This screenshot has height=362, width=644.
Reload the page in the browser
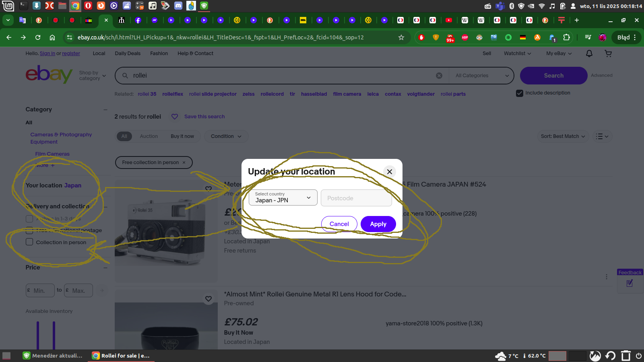point(38,37)
